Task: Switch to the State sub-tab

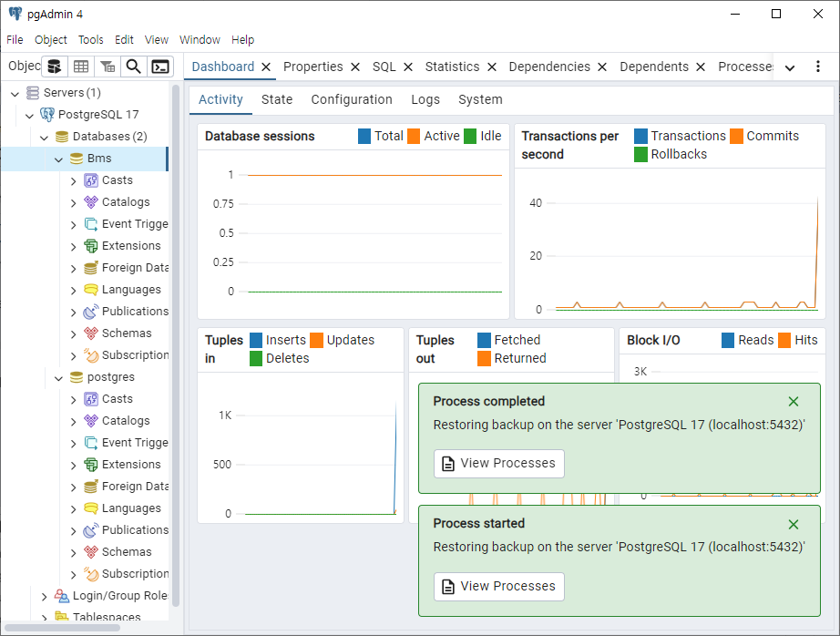Action: click(x=277, y=99)
